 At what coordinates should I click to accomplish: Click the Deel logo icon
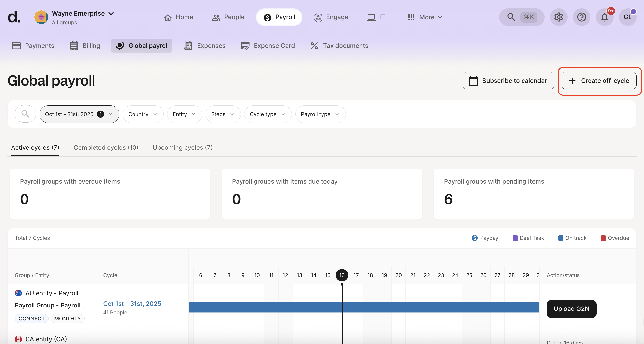14,17
